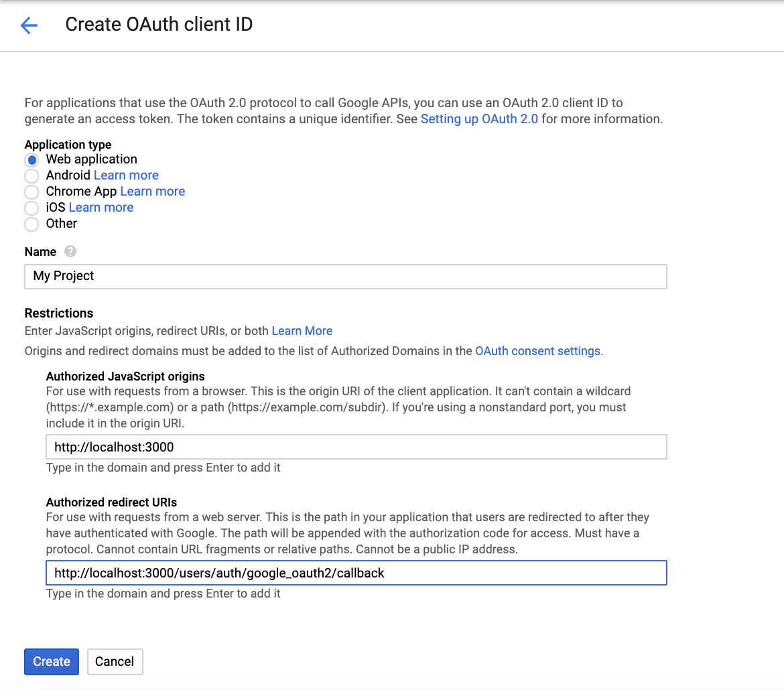Click the Name help question mark icon
Screen dimensions: 784x690
70,252
